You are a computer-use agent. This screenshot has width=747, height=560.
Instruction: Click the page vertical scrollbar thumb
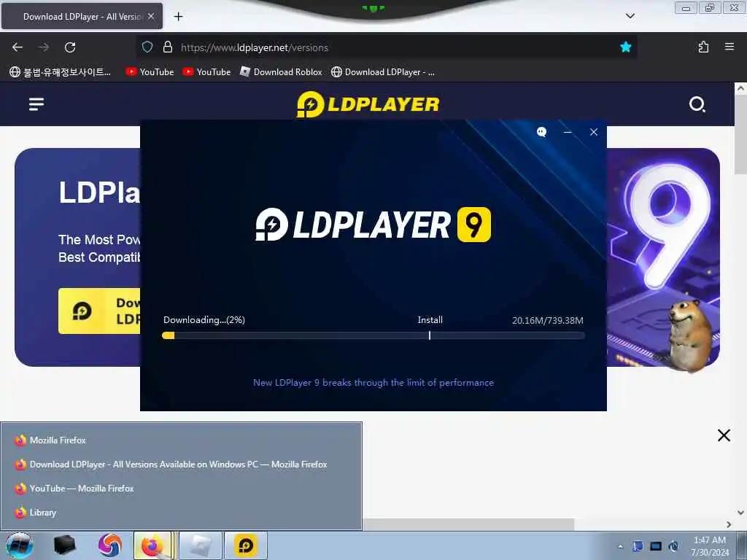click(740, 134)
